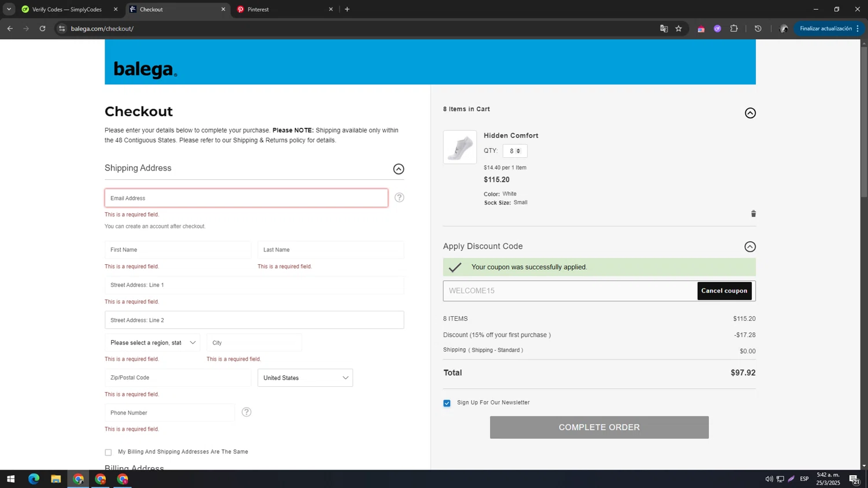Reload the checkout page
868x488 pixels.
[42, 28]
